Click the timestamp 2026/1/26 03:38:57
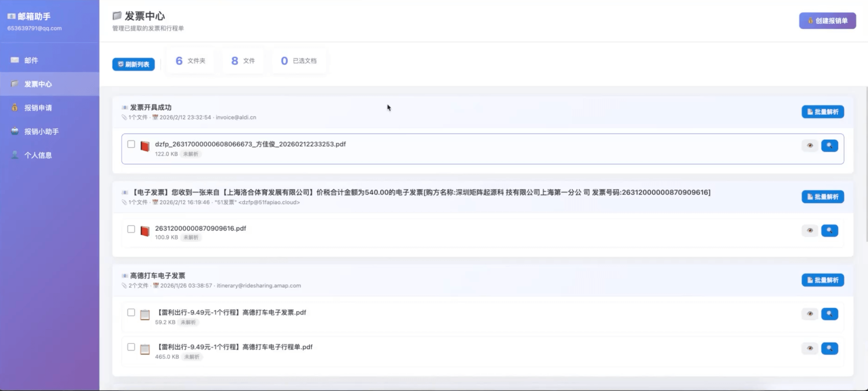The image size is (868, 391). point(186,285)
